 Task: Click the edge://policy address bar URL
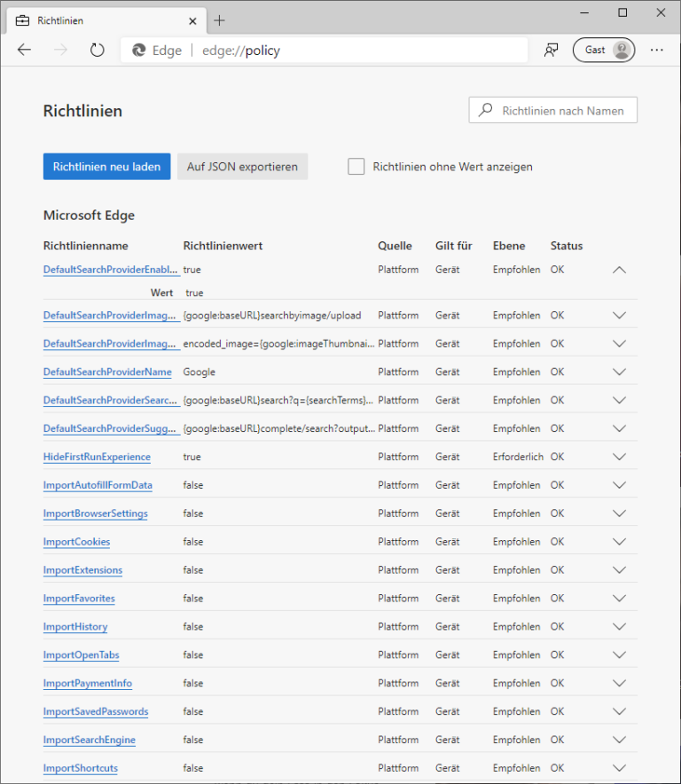[x=239, y=50]
